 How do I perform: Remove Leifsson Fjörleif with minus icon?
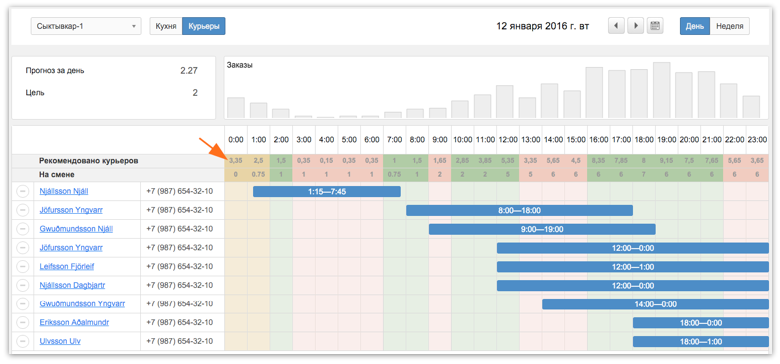pyautogui.click(x=22, y=267)
